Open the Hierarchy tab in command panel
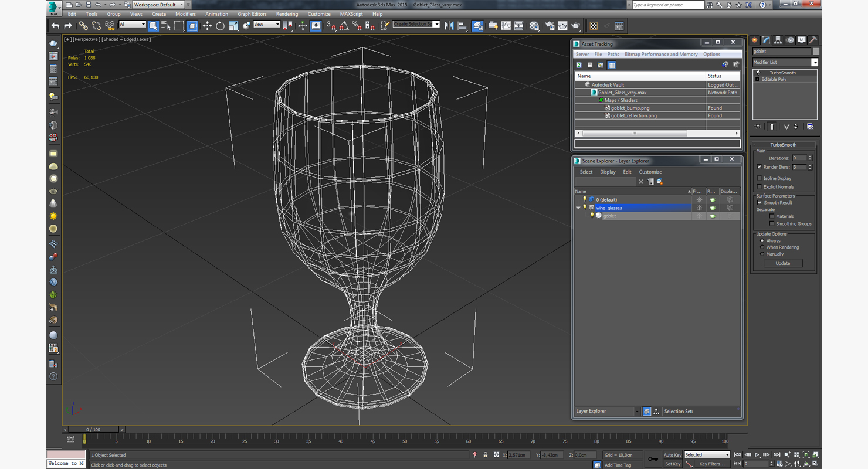The image size is (868, 469). pyautogui.click(x=778, y=40)
